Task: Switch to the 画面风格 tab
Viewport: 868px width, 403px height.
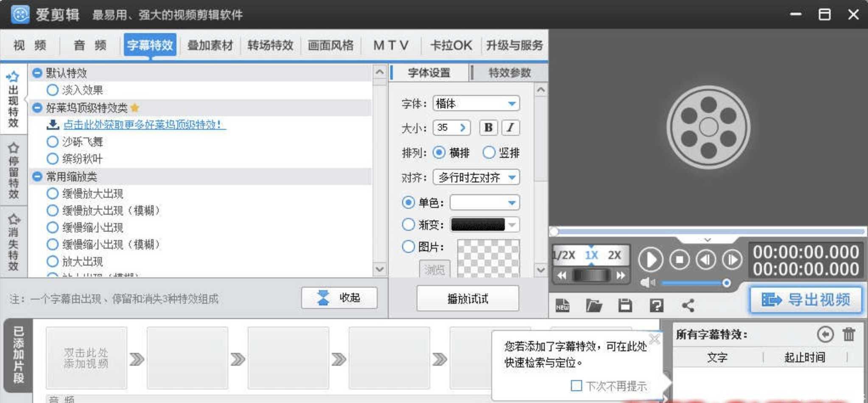Action: pyautogui.click(x=330, y=45)
